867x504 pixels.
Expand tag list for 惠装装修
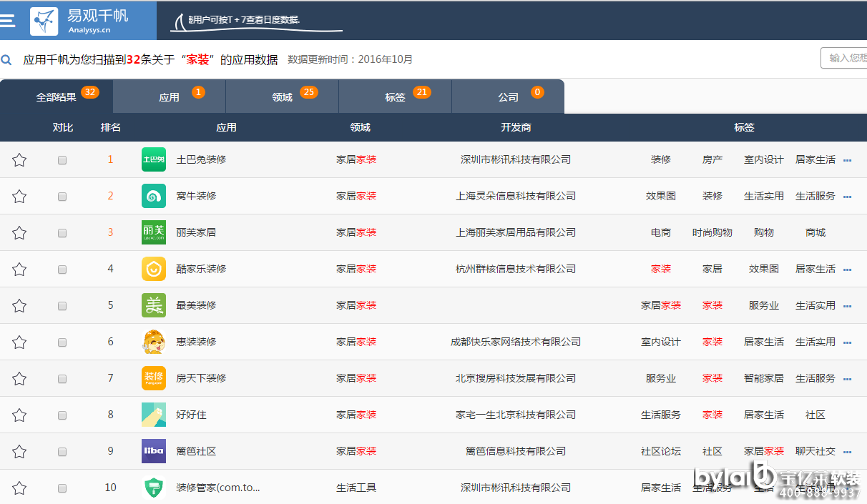(847, 343)
